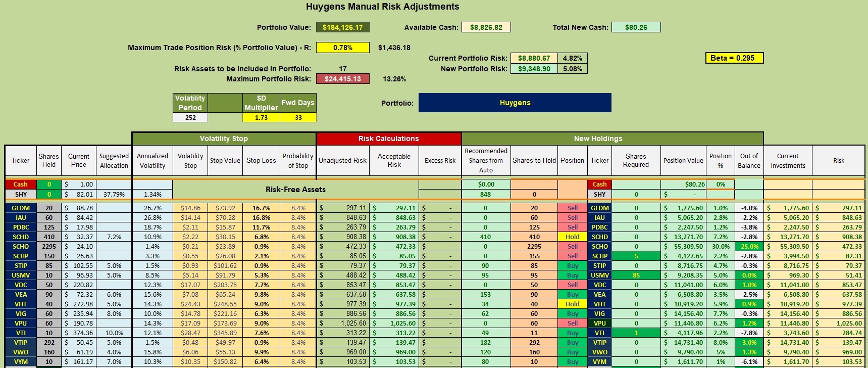868x368 pixels.
Task: Select Current Portfolio Risk $8,880.67 cell
Action: [x=534, y=58]
